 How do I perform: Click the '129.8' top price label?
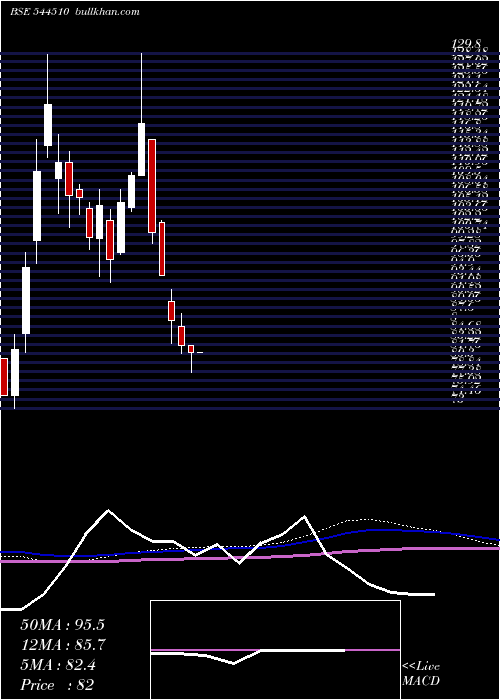tap(467, 43)
